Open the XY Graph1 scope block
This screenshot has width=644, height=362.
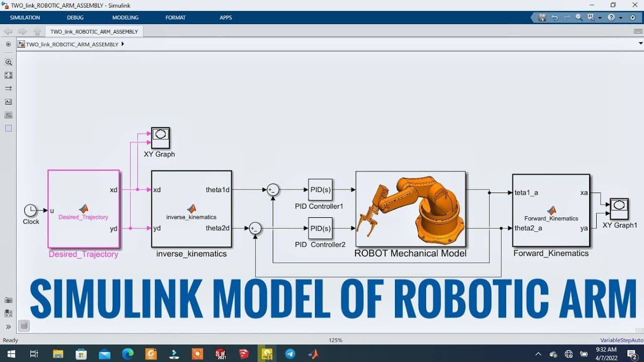(x=619, y=209)
